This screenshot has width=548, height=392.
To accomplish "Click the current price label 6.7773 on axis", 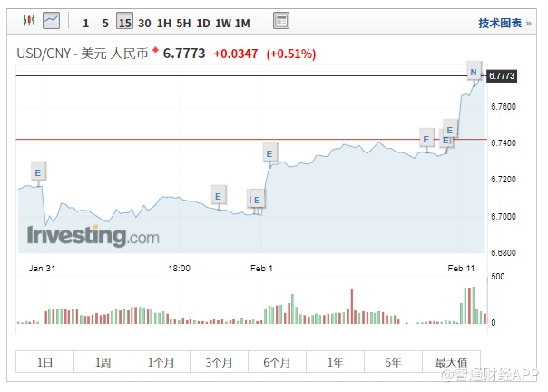I will [x=502, y=76].
